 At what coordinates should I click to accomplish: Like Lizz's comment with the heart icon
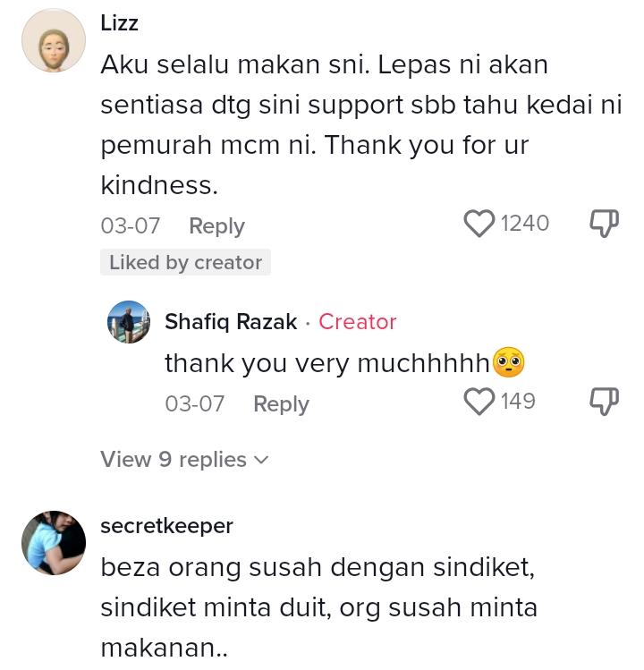click(x=479, y=224)
